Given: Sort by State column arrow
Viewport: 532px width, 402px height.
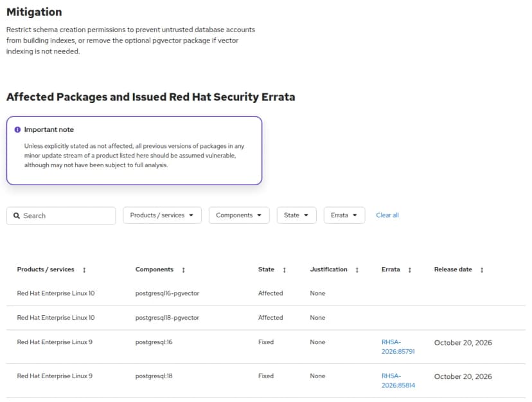Looking at the screenshot, I should (x=285, y=270).
